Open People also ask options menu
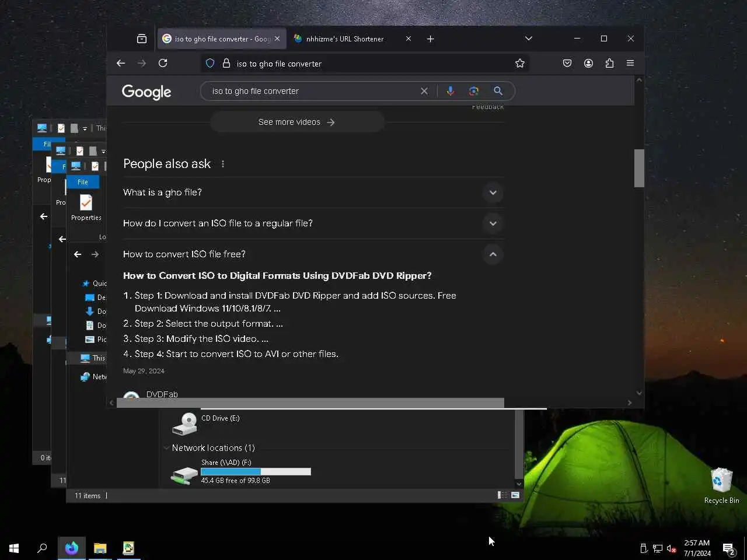This screenshot has height=560, width=747. [223, 164]
